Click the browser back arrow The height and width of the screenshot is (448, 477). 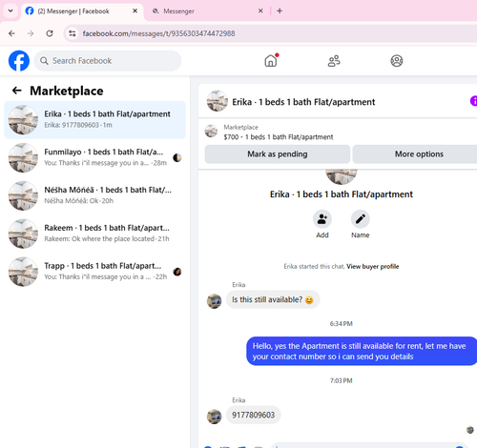click(x=11, y=33)
